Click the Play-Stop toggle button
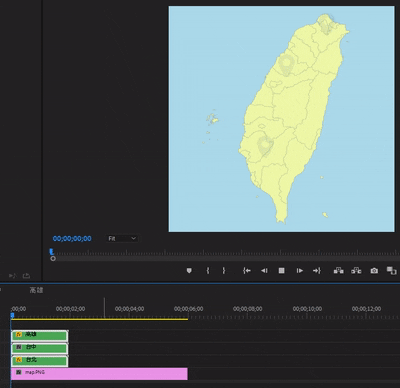This screenshot has width=400, height=388. tap(281, 271)
